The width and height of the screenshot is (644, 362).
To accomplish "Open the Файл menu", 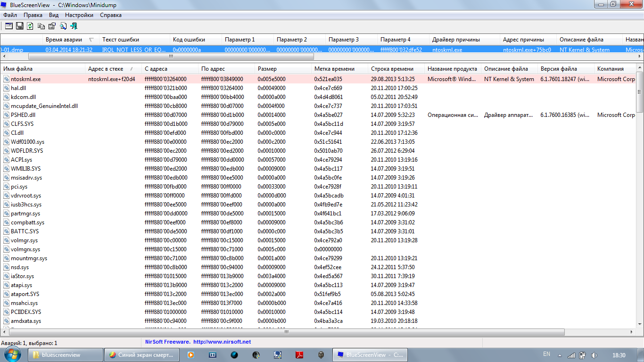I will click(10, 15).
